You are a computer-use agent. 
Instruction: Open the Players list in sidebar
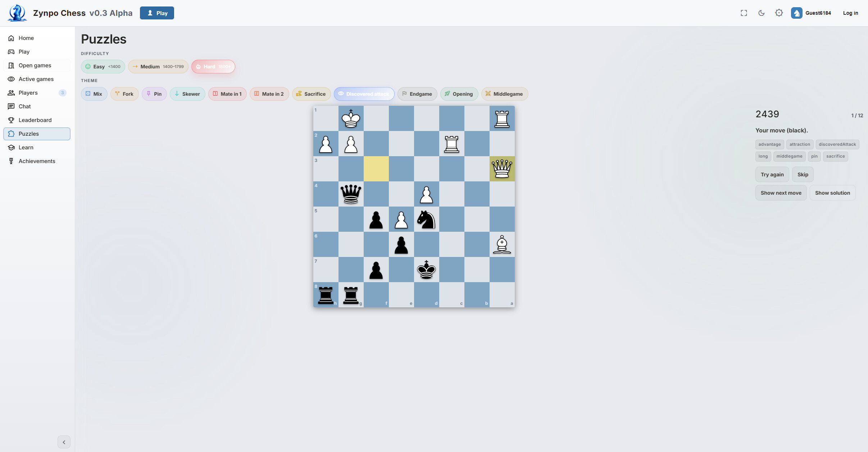pos(37,93)
